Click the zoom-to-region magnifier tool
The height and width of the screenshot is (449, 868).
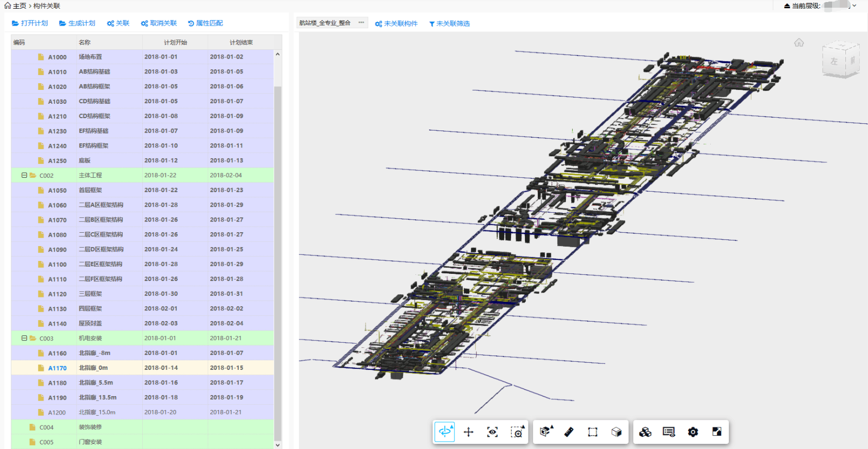[x=517, y=432]
